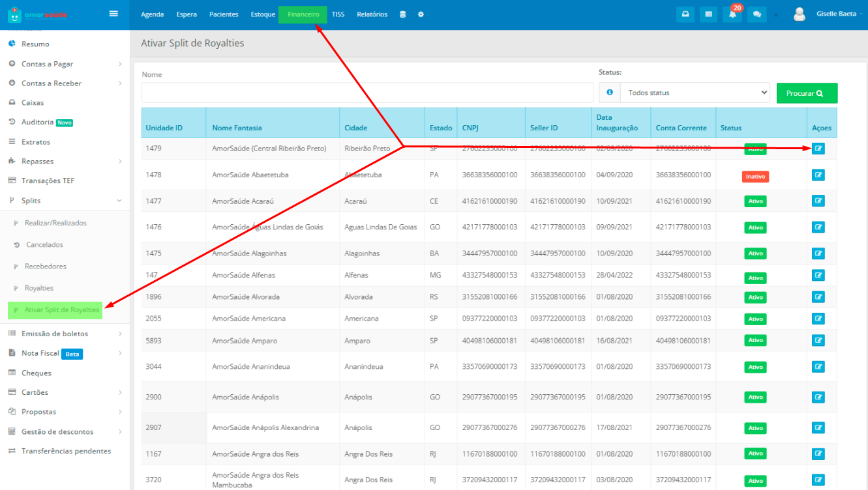Edit AmorSaúde Angra dos Reis Mambucaba row
The height and width of the screenshot is (490, 868).
click(x=818, y=480)
